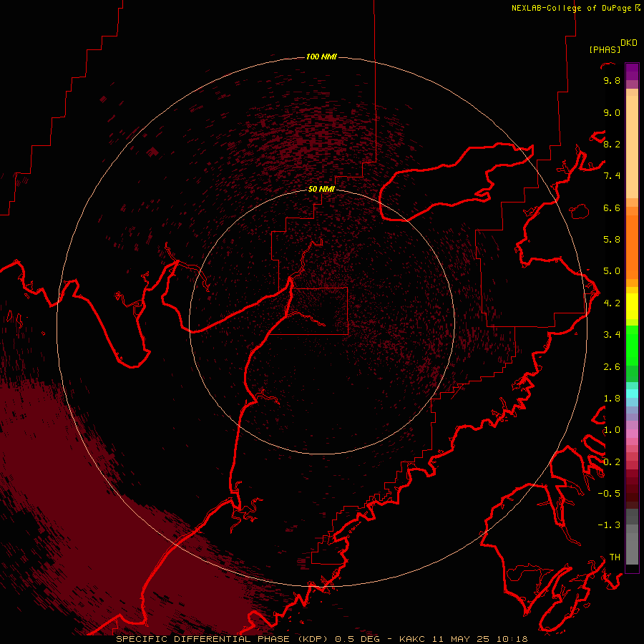Click the 5.0 value on color scale

(612, 271)
